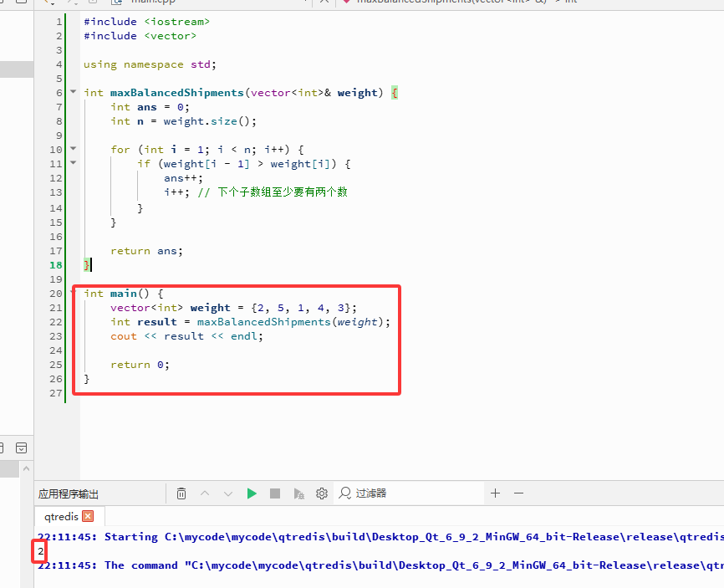Re-run the program using the green play button
724x588 pixels.
pyautogui.click(x=252, y=493)
